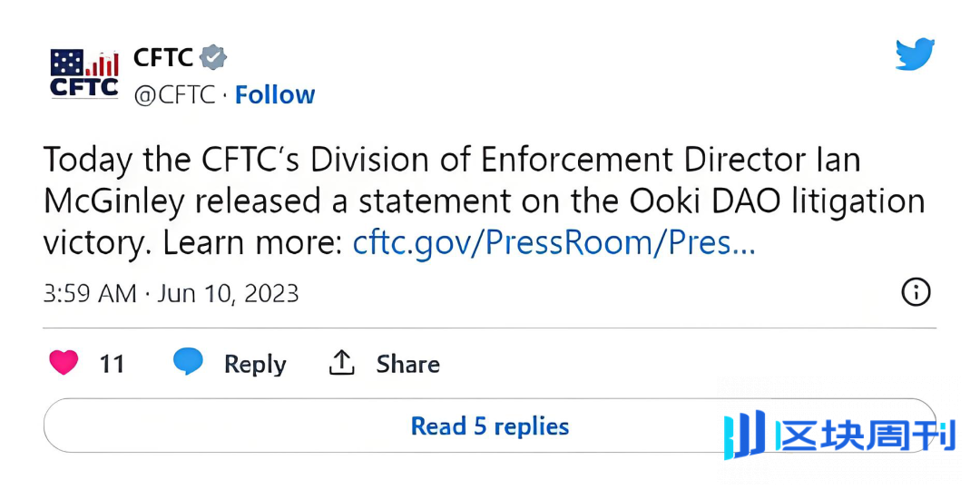The height and width of the screenshot is (499, 980).
Task: Like the tweet with the heart icon
Action: tap(64, 364)
